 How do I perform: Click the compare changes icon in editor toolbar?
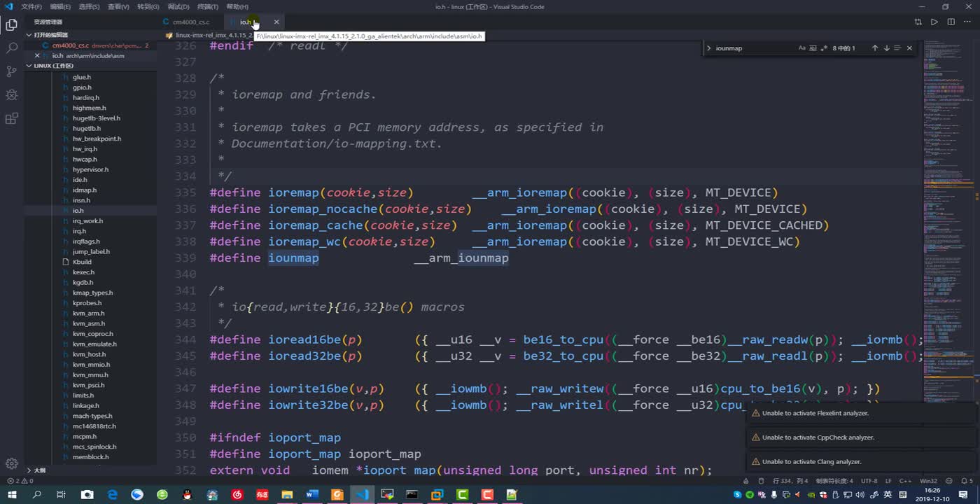tap(918, 22)
